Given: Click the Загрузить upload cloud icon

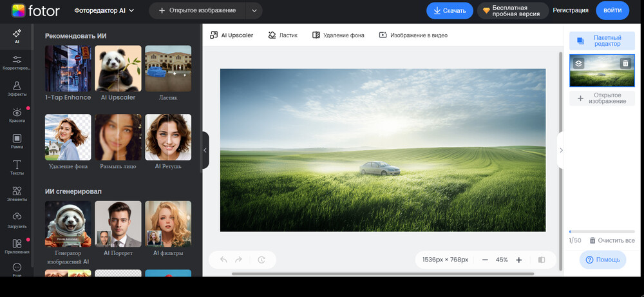Looking at the screenshot, I should coord(17,220).
